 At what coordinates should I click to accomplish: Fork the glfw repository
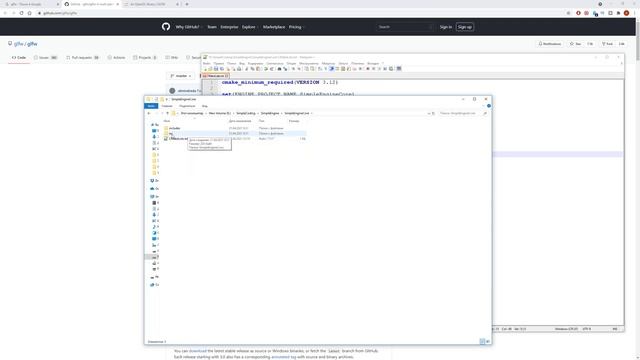click(x=607, y=44)
